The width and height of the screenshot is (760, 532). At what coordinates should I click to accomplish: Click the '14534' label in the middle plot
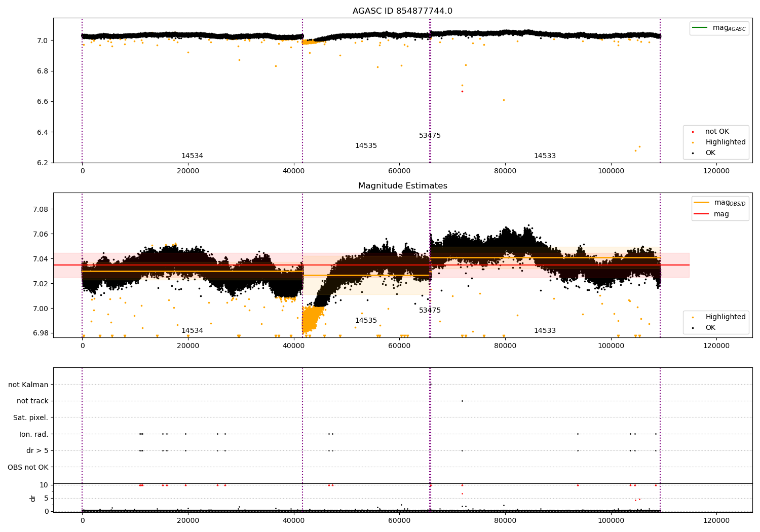[192, 331]
